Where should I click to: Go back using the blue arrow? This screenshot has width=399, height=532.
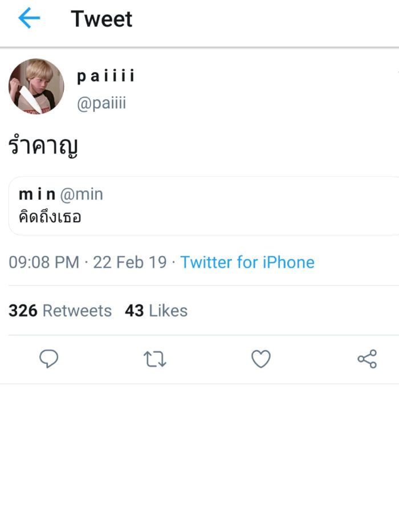[x=29, y=18]
